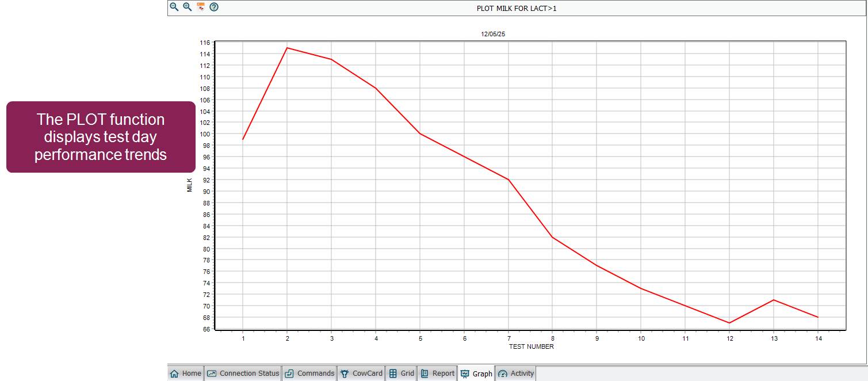Click the zoom in magnifier icon
The image size is (868, 381).
pyautogui.click(x=187, y=7)
